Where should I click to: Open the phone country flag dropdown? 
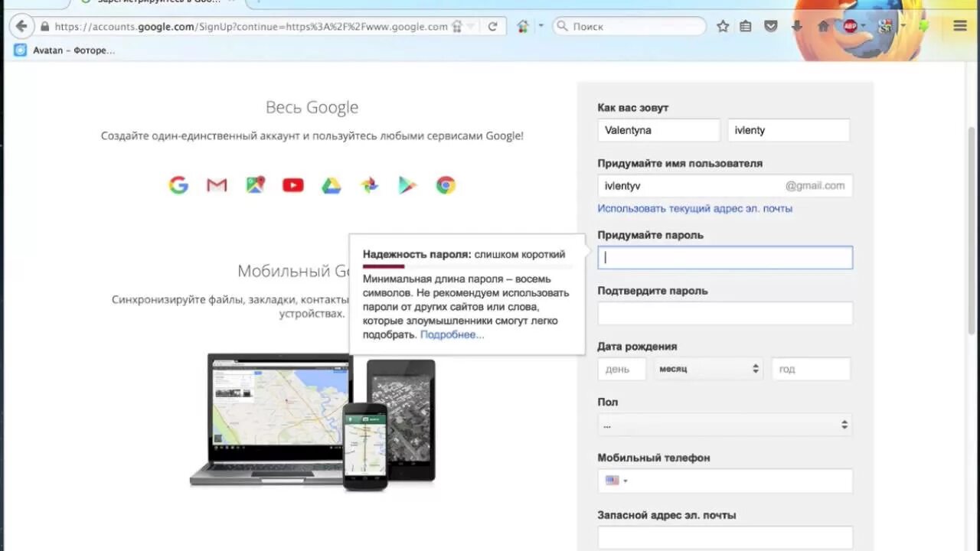(616, 481)
